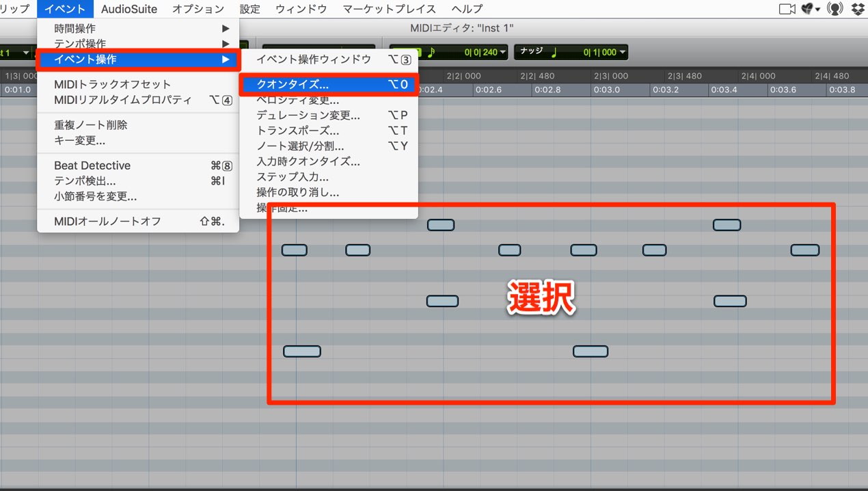
Task: Select クオンタイズ... in the submenu
Action: [329, 85]
